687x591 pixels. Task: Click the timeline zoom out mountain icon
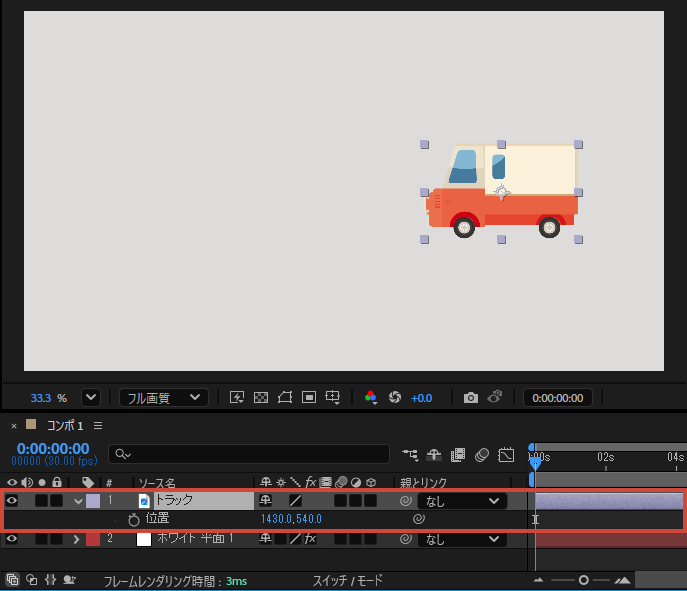pyautogui.click(x=538, y=580)
